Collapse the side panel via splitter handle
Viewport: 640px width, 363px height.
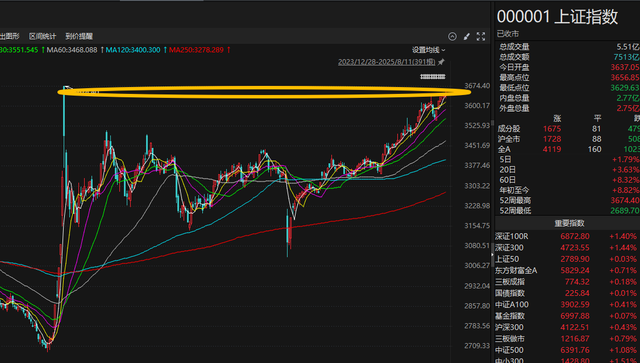point(492,255)
